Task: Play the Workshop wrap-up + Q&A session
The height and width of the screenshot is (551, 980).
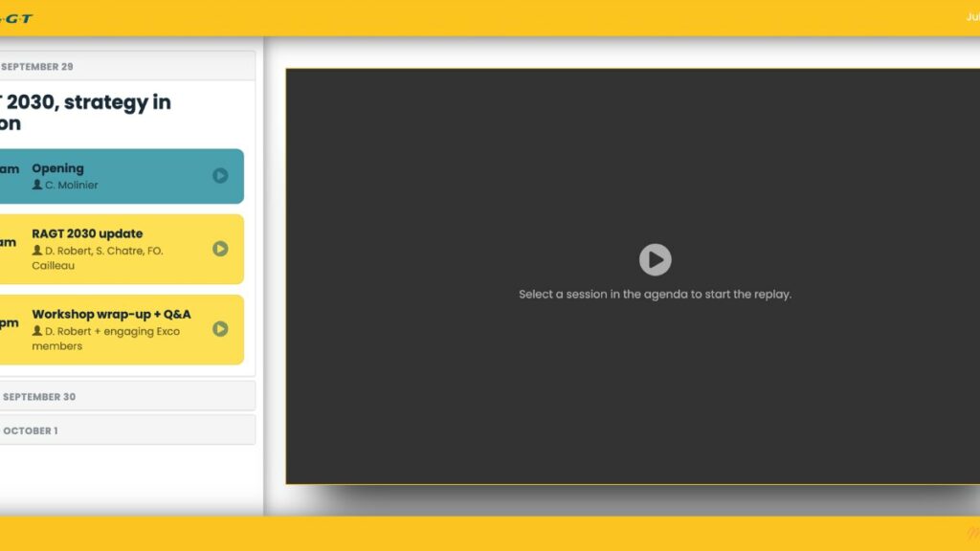Action: pyautogui.click(x=220, y=329)
